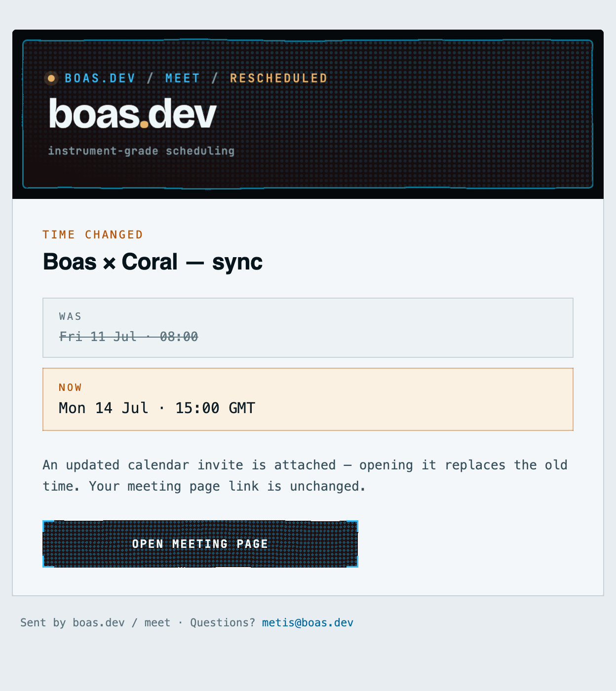Click the Sent by boas.dev / meet footer text
This screenshot has height=691, width=616.
click(95, 622)
